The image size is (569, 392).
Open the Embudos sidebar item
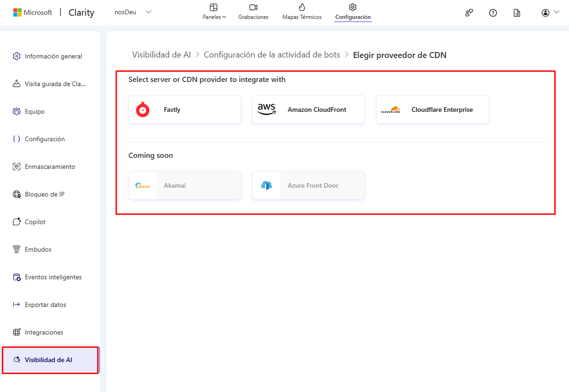point(50,249)
